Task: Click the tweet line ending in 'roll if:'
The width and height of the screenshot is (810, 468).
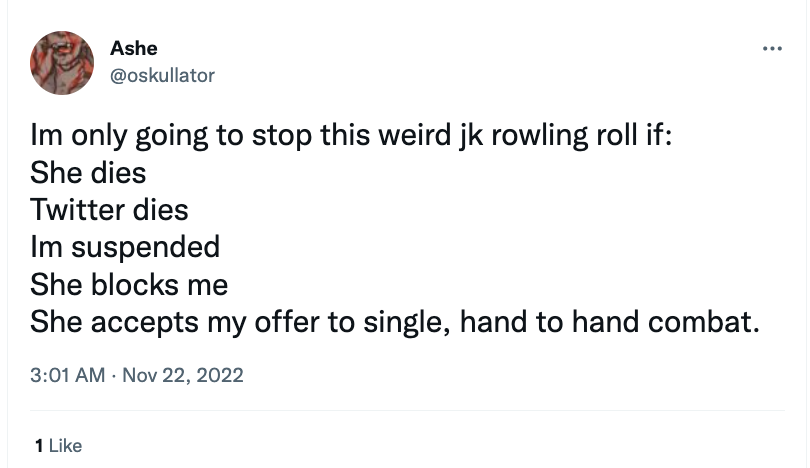Action: pyautogui.click(x=352, y=134)
